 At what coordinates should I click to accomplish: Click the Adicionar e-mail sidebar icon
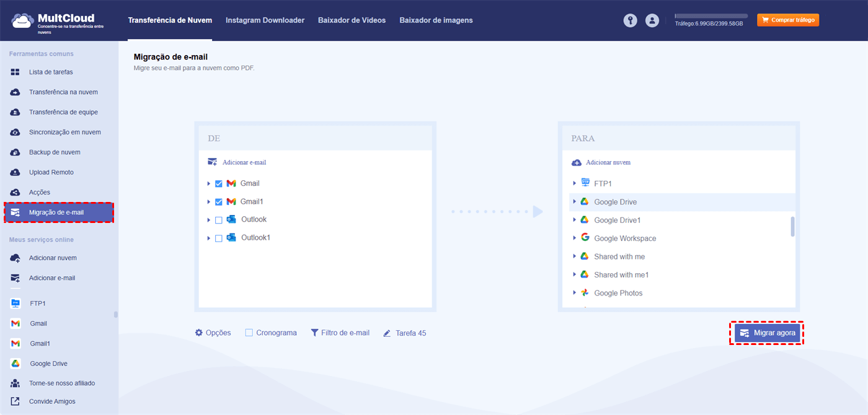point(15,278)
